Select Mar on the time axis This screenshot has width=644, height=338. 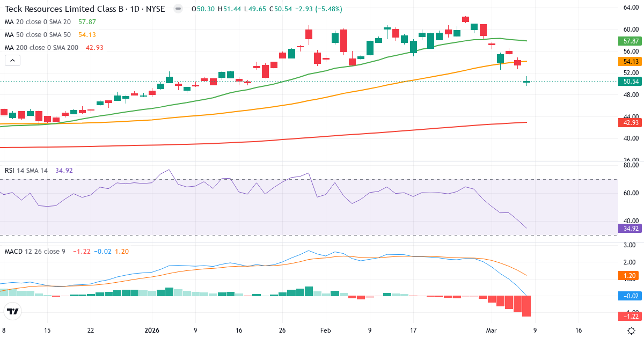[x=491, y=331]
